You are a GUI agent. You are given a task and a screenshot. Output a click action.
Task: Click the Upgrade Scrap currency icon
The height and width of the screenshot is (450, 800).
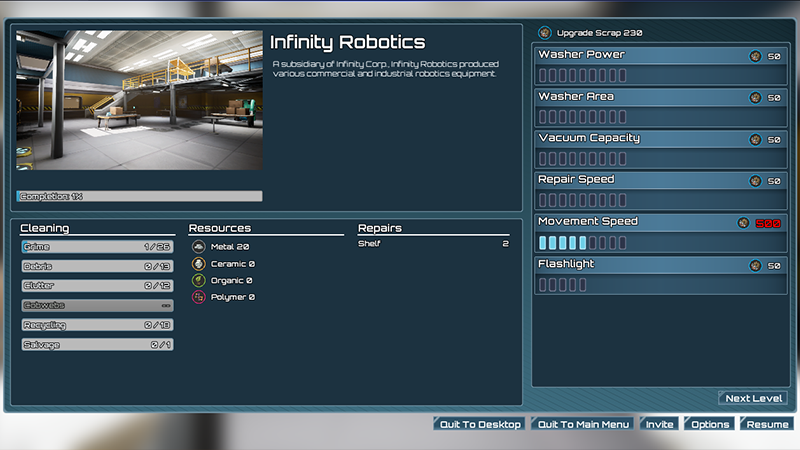545,33
